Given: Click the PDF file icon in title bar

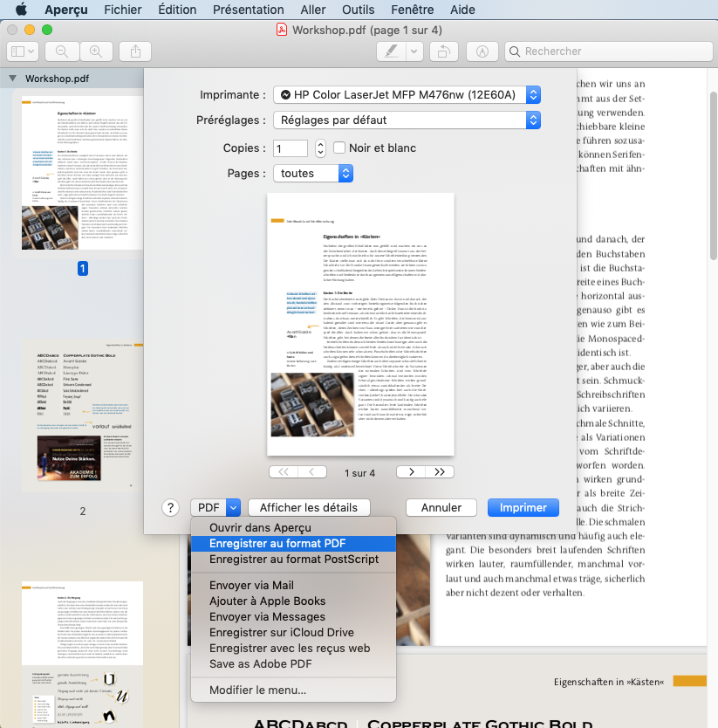Looking at the screenshot, I should point(282,31).
